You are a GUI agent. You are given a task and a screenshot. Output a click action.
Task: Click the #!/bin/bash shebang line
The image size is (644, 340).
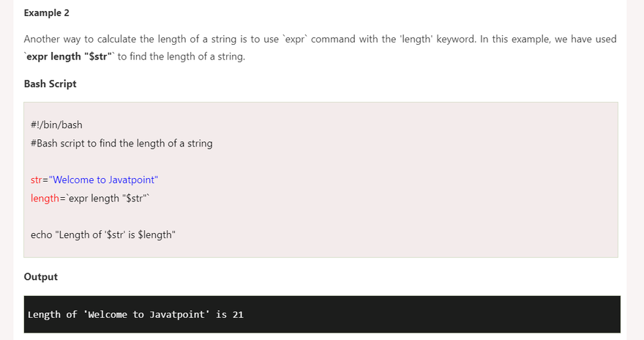[x=56, y=125]
